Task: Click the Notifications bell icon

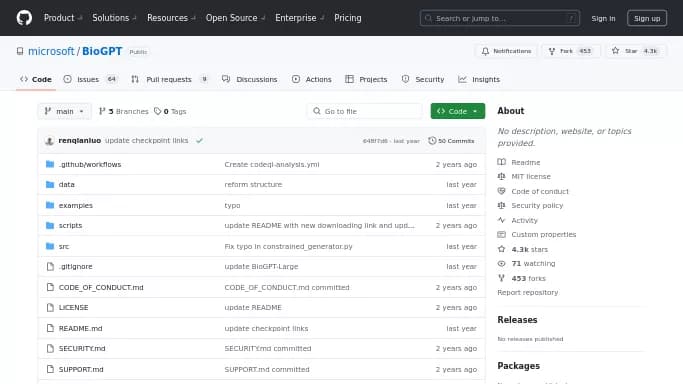Action: (485, 51)
